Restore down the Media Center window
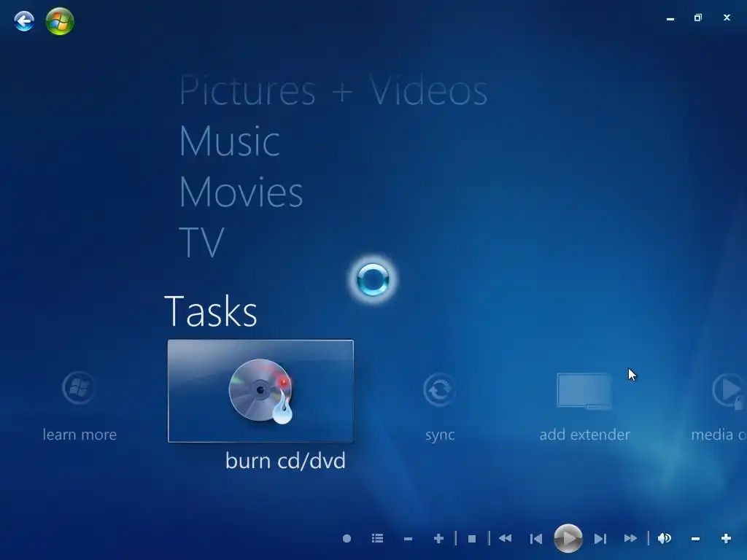 tap(698, 17)
